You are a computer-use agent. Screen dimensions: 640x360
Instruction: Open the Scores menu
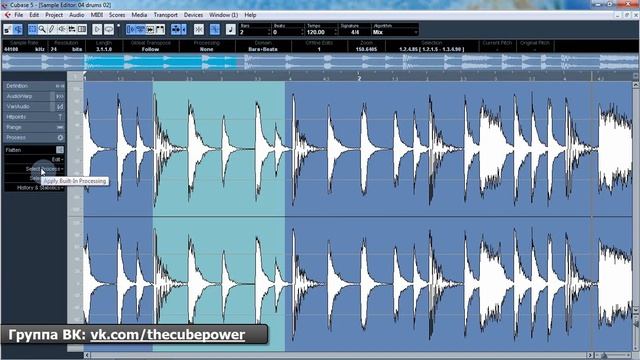coord(117,15)
